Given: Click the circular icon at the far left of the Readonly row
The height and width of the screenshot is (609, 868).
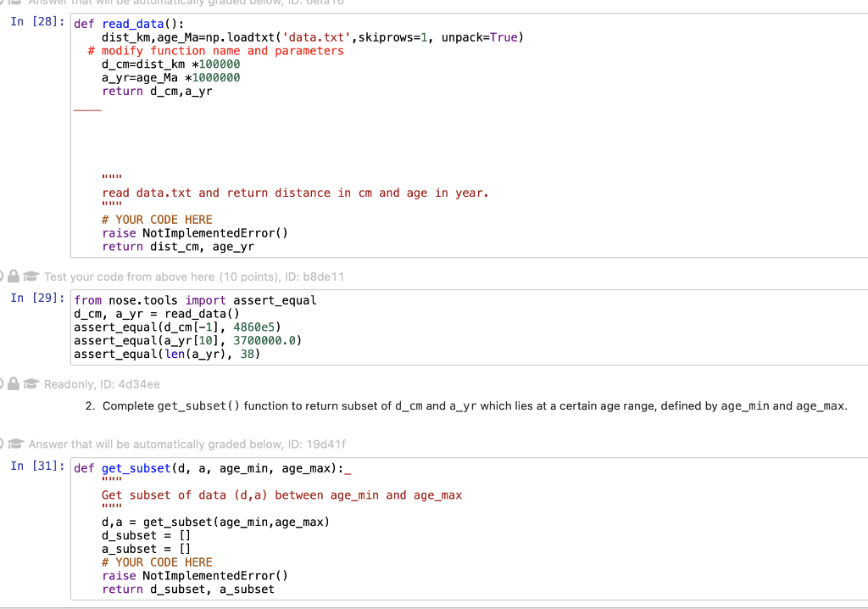Looking at the screenshot, I should (x=2, y=384).
